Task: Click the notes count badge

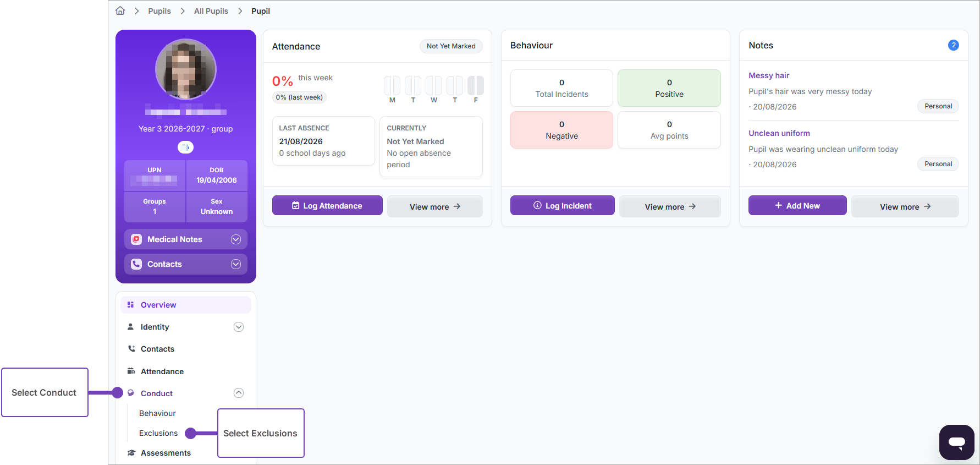Action: pos(953,45)
